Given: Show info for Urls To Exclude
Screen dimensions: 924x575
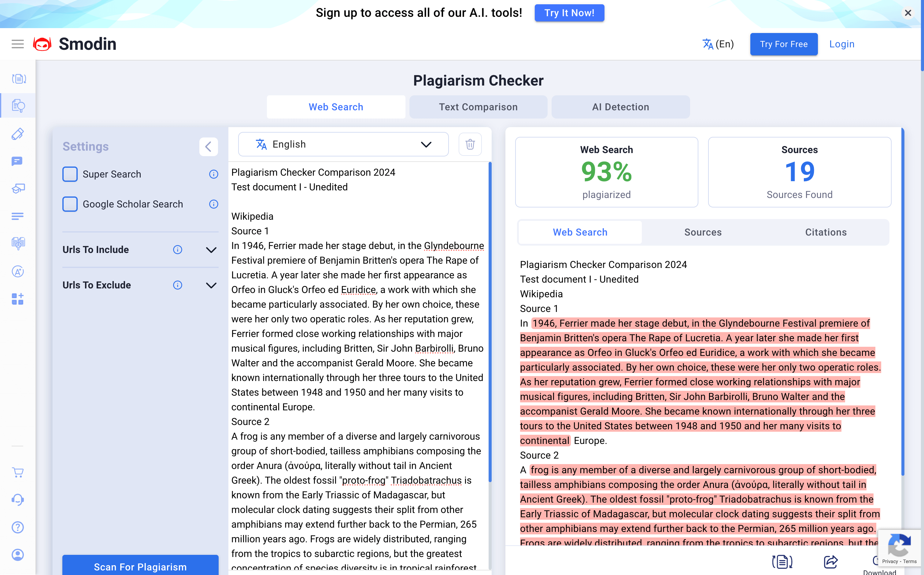Looking at the screenshot, I should 177,285.
